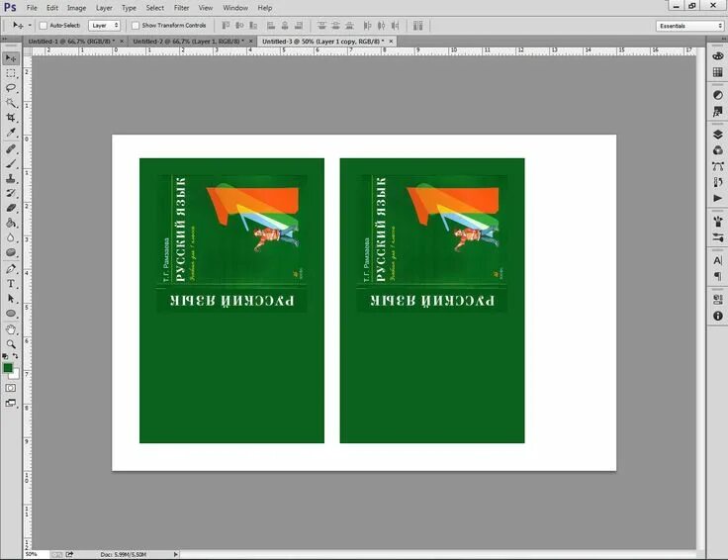Screen dimensions: 728x560
Task: Open the Styles fx panel icon
Action: tap(718, 112)
